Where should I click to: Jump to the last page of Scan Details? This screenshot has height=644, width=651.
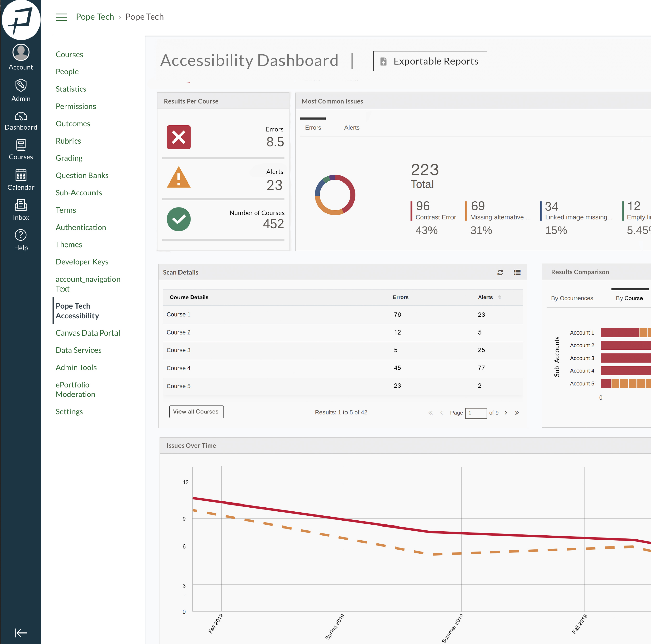pos(517,413)
